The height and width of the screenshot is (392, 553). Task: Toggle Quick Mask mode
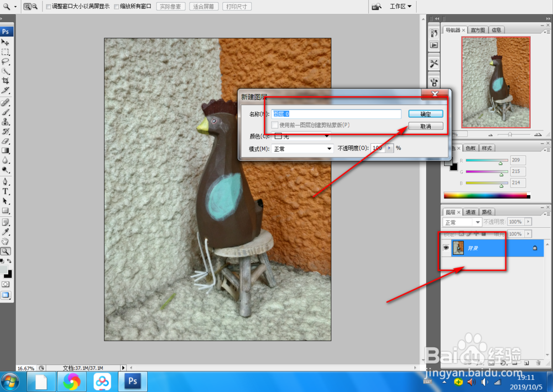pos(6,284)
